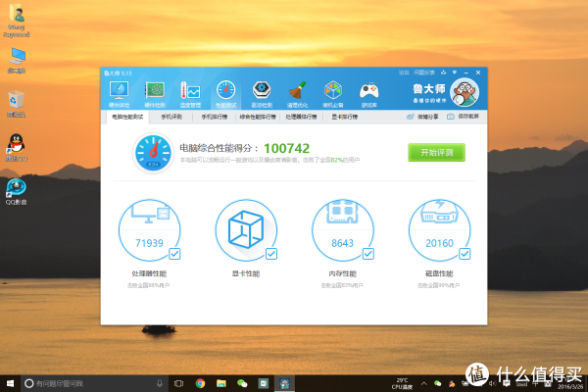Toggle the 内存性能 checkbox
This screenshot has height=392, width=588.
tap(368, 254)
